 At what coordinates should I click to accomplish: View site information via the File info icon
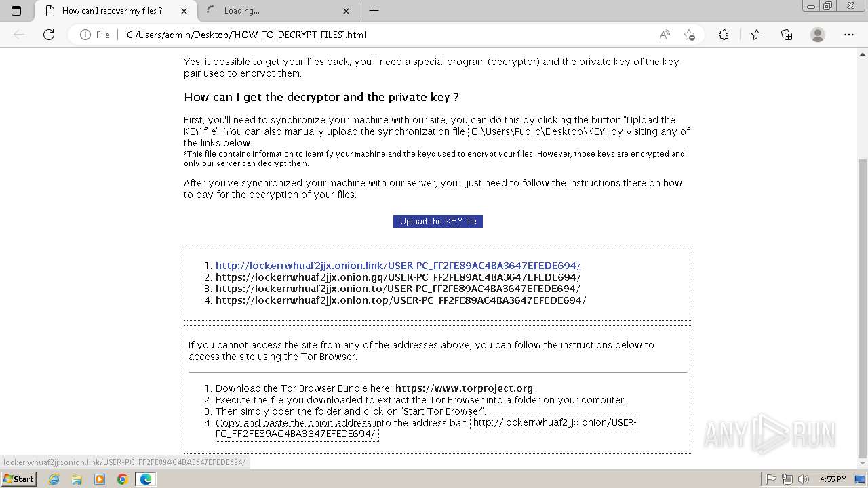(x=95, y=35)
